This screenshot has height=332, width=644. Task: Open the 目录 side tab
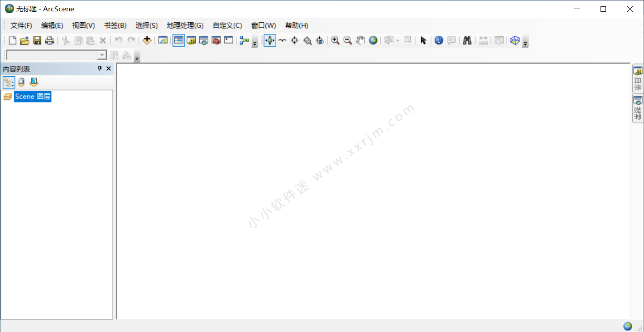tap(638, 79)
